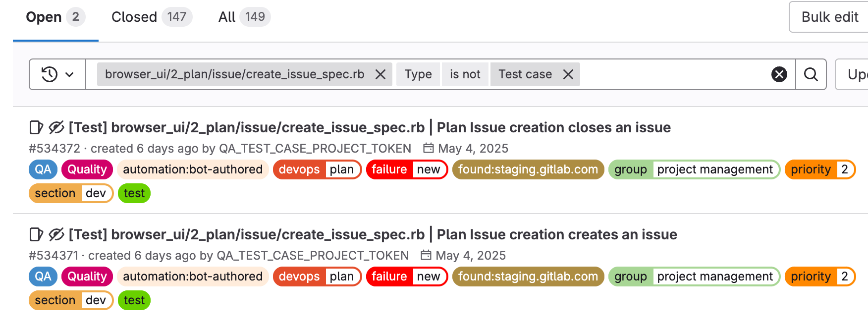The width and height of the screenshot is (868, 333).
Task: Click author QA_TEST_CASE_PROJECT_TOKEN on #534371
Action: [313, 256]
